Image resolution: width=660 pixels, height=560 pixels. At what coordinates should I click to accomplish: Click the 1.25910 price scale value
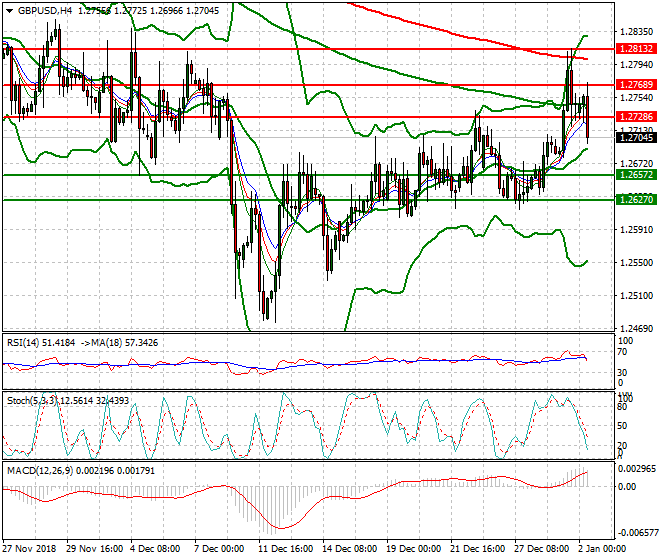tap(637, 229)
